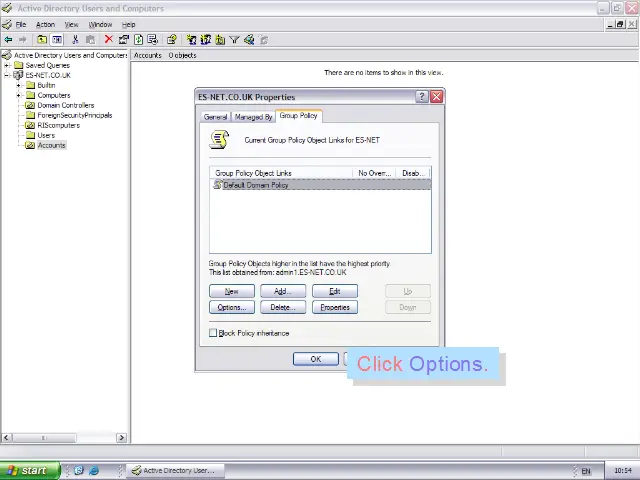This screenshot has height=480, width=640.
Task: Click the Up one level folder icon
Action: [x=42, y=40]
